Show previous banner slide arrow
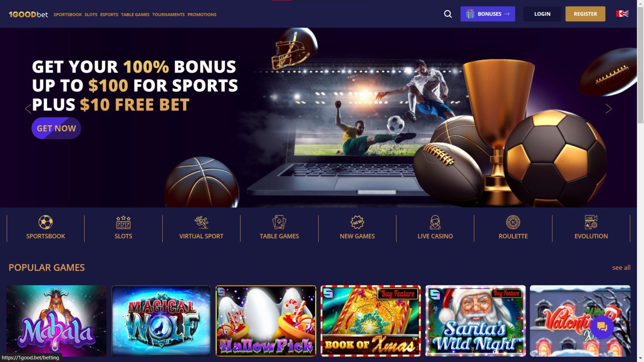Screen dimensions: 644x362 28,109
